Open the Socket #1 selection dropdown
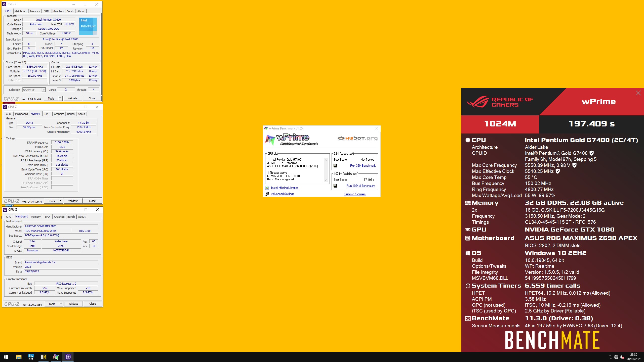This screenshot has width=644, height=362. tap(34, 90)
